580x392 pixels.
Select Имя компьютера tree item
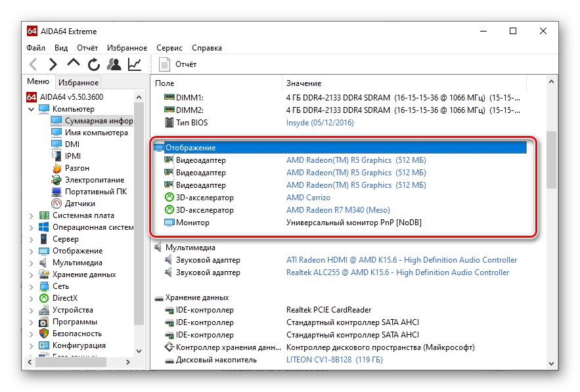coord(89,133)
